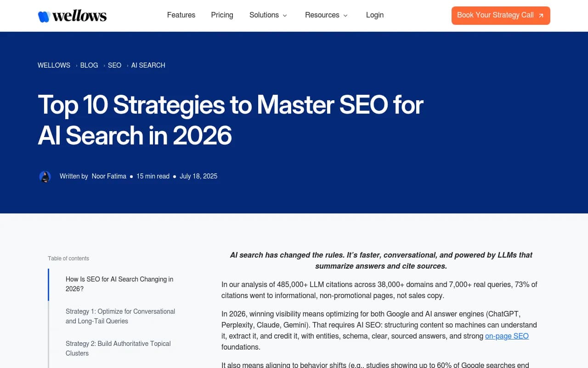Click Strategy 2: Build Authoritative Topical Clusters
The width and height of the screenshot is (588, 368).
pos(118,348)
